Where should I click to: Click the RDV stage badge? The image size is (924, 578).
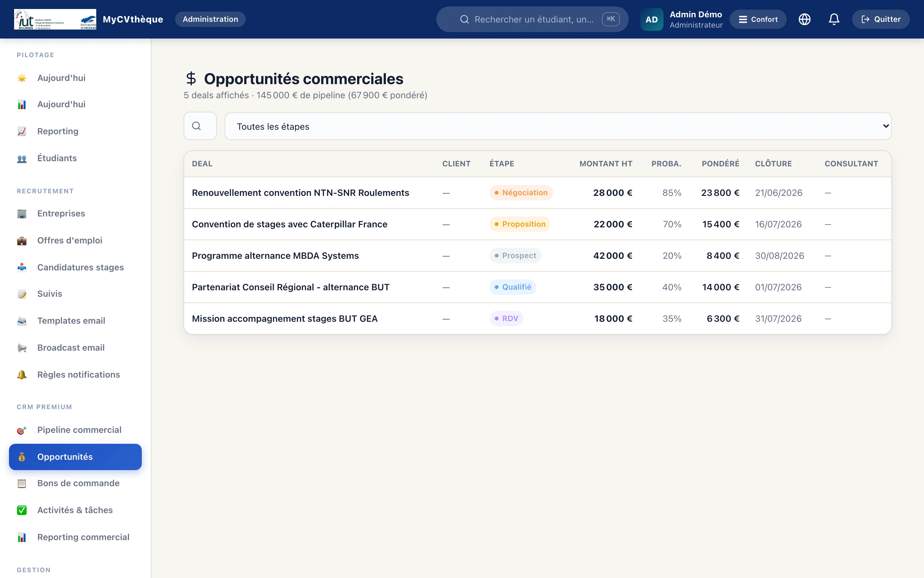[506, 319]
